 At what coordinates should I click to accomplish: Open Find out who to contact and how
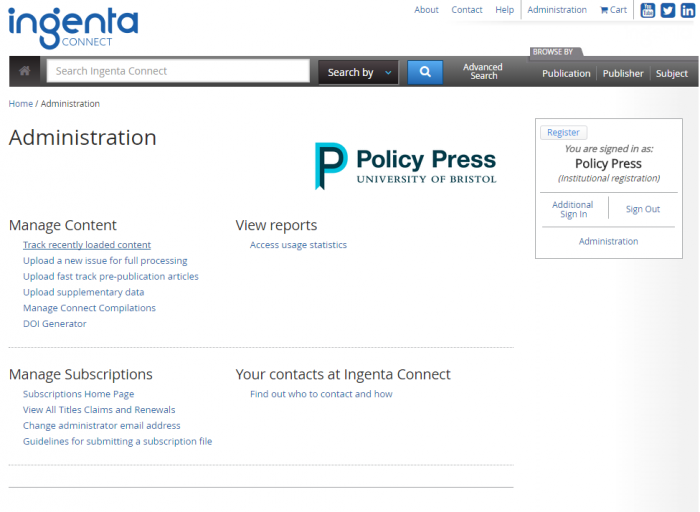pyautogui.click(x=321, y=394)
